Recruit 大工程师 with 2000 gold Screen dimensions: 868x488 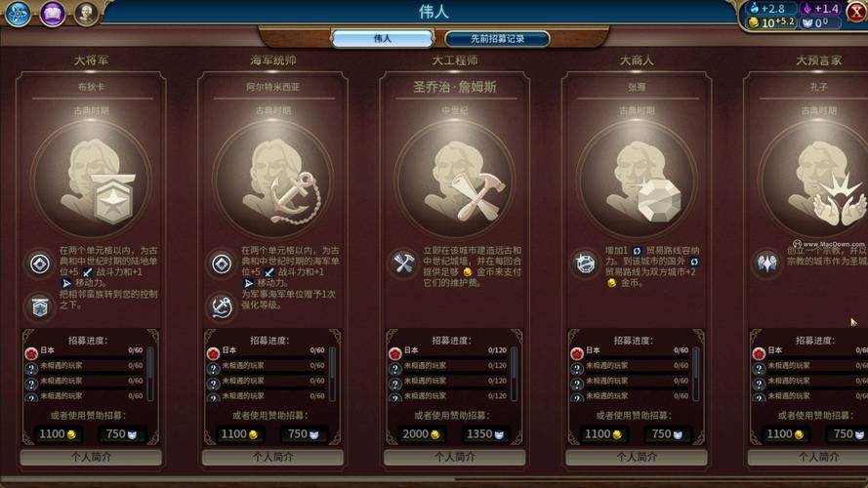(421, 434)
